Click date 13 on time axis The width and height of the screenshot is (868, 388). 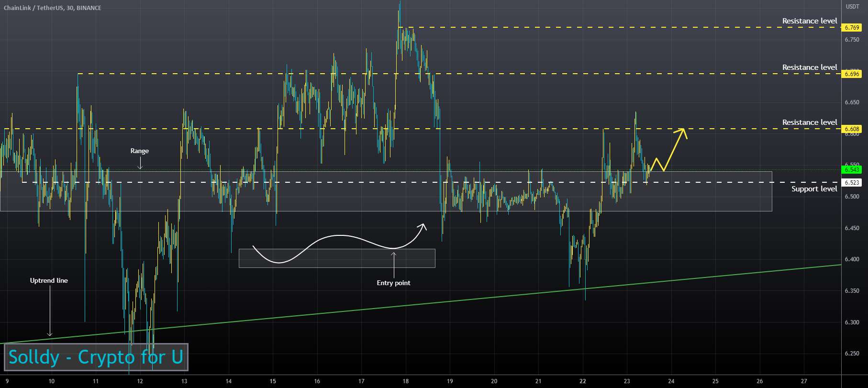click(184, 381)
